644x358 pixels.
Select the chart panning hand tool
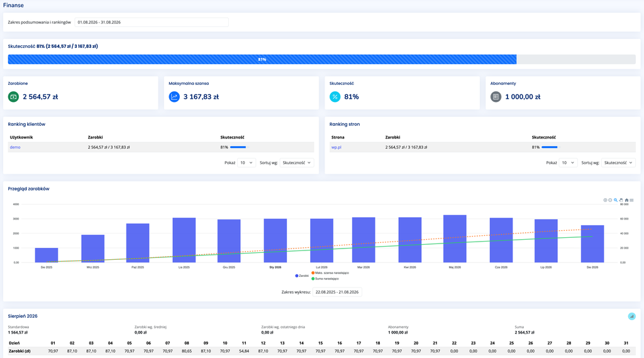621,200
